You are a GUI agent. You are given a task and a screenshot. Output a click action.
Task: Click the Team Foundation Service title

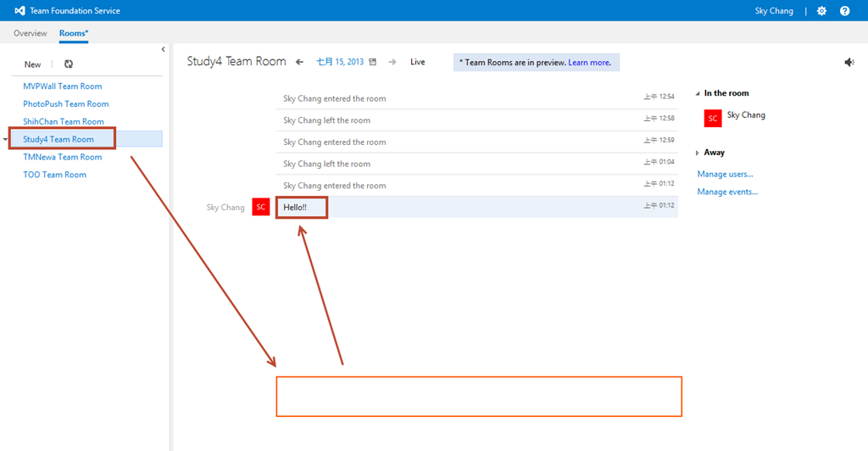pyautogui.click(x=75, y=10)
